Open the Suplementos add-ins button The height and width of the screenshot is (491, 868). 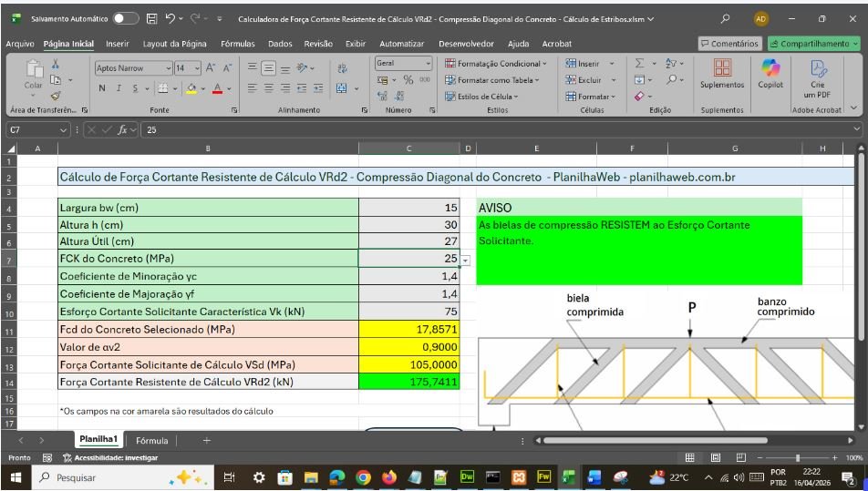point(721,74)
